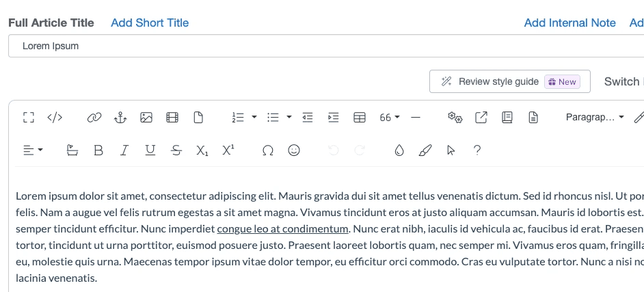The width and height of the screenshot is (644, 292).
Task: Toggle superscript formatting
Action: click(228, 150)
